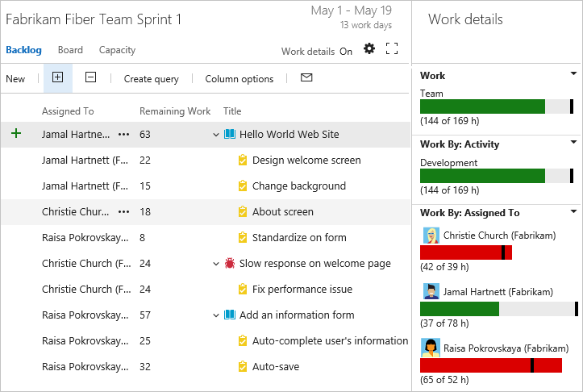Click the (37 of 78 h) label
Image resolution: width=583 pixels, height=392 pixels.
coord(444,323)
